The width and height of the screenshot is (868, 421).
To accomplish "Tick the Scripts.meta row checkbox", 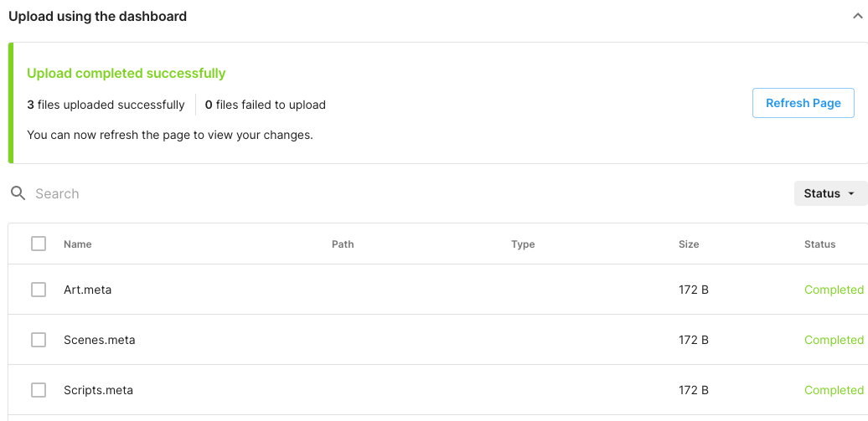I will pyautogui.click(x=39, y=390).
